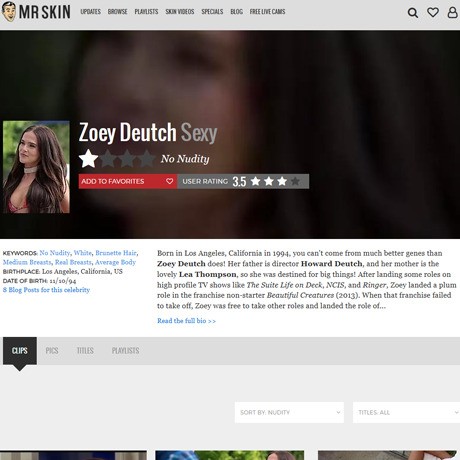
Task: Follow the Medium Breasts keyword link
Action: (x=27, y=262)
